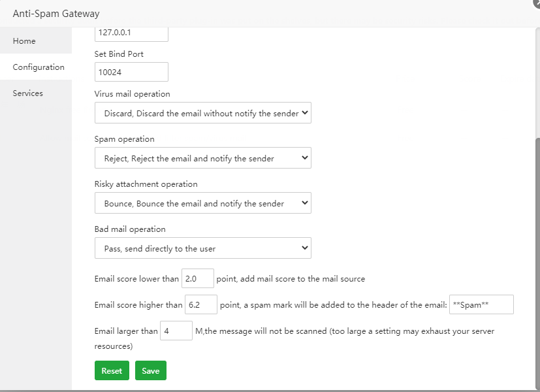
Task: Focus the Set Bind Port input
Action: 131,72
